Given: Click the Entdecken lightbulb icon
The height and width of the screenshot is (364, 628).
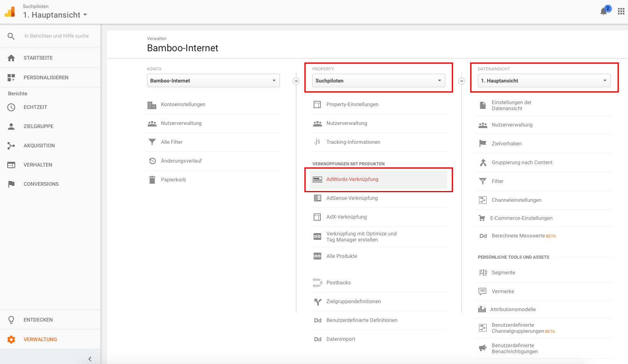Looking at the screenshot, I should [11, 320].
